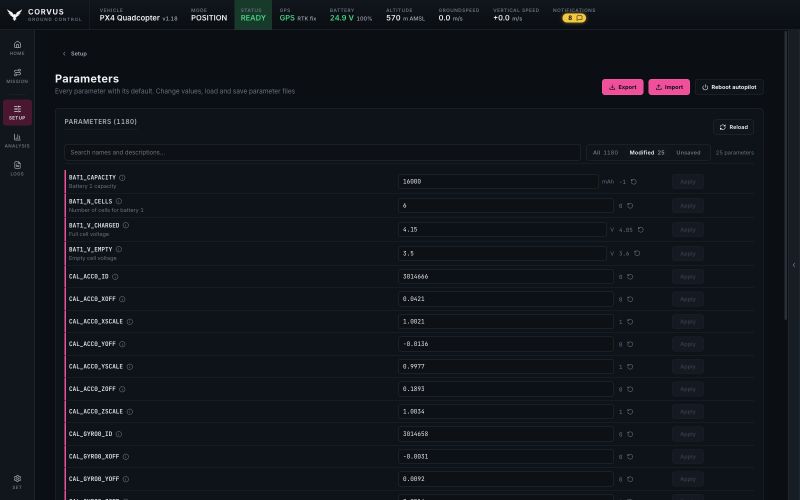Select the Unsaved filter tab

click(x=688, y=153)
